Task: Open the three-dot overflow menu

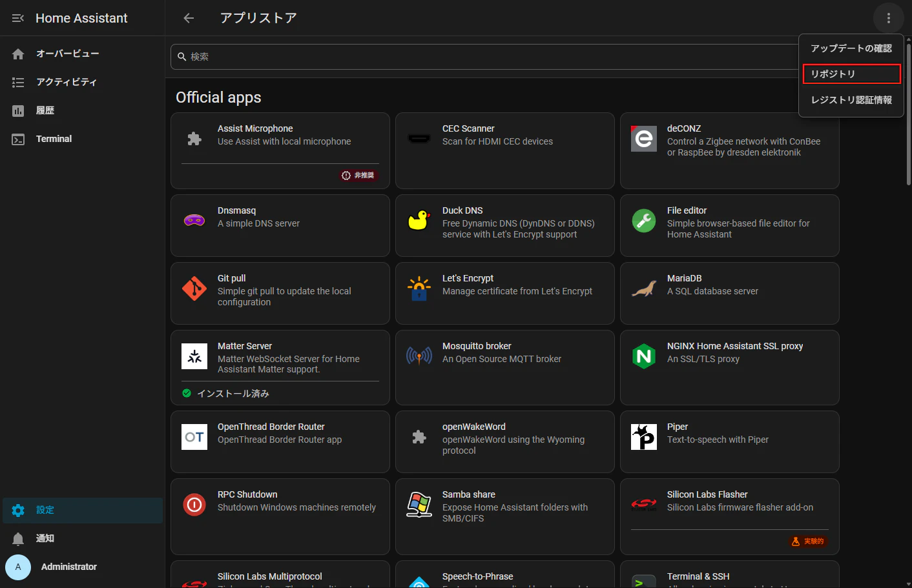Action: pyautogui.click(x=889, y=18)
